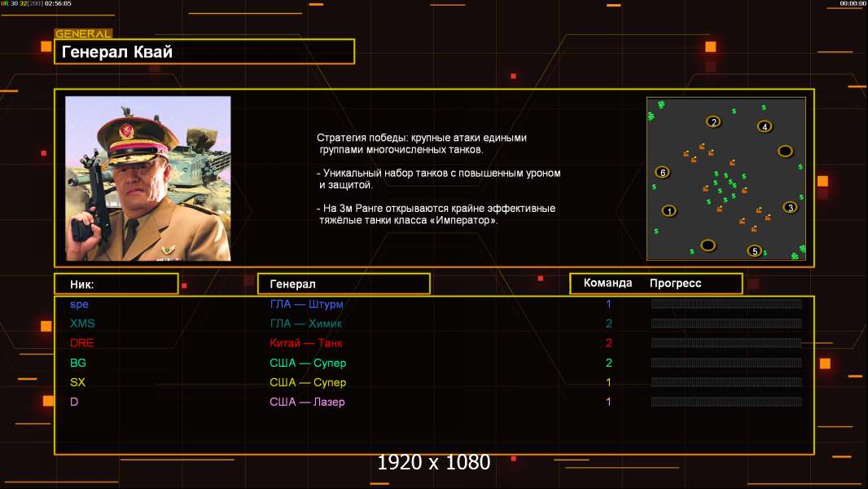Click the unnumbered start slot below position 4
The height and width of the screenshot is (489, 868).
pos(785,152)
